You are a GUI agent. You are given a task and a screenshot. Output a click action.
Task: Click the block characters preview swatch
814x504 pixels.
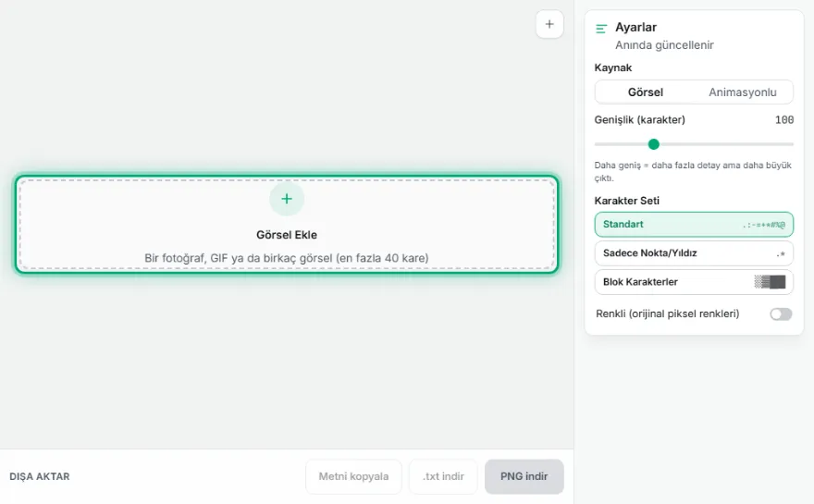pyautogui.click(x=770, y=282)
